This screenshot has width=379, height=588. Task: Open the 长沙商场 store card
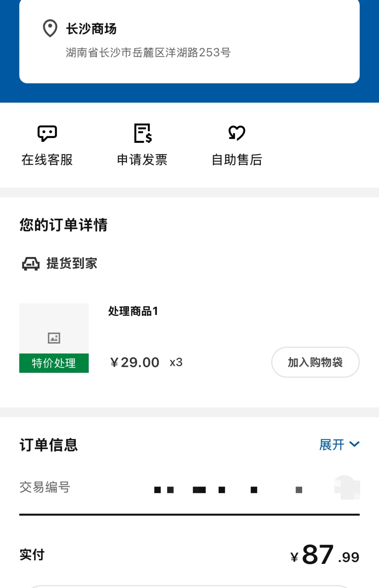pos(189,41)
